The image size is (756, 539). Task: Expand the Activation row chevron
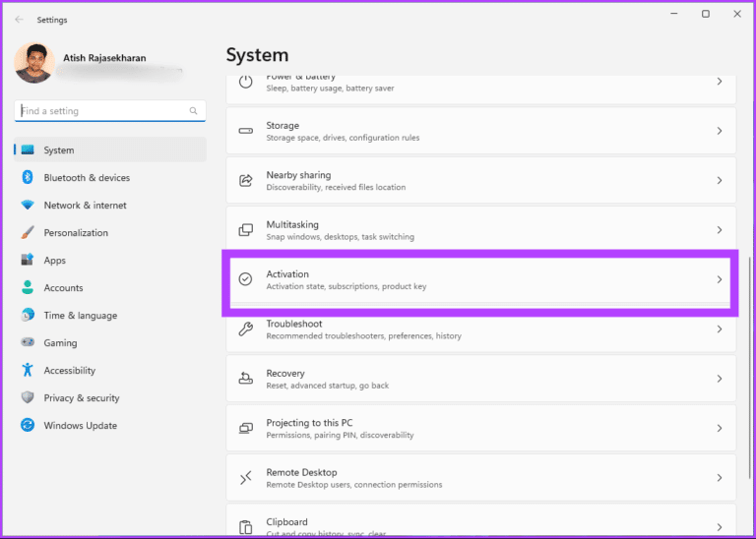(x=720, y=280)
